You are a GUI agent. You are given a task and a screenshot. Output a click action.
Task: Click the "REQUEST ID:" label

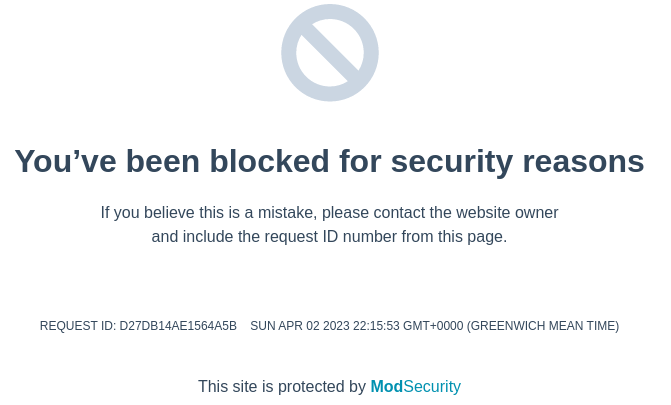pyautogui.click(x=77, y=326)
